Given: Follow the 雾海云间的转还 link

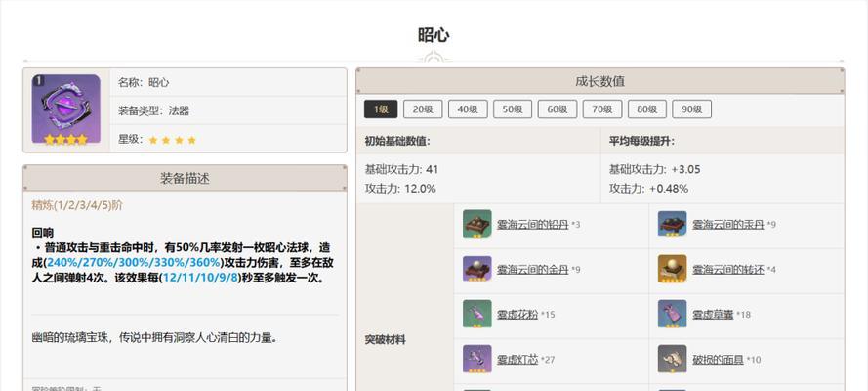Looking at the screenshot, I should click(728, 269).
